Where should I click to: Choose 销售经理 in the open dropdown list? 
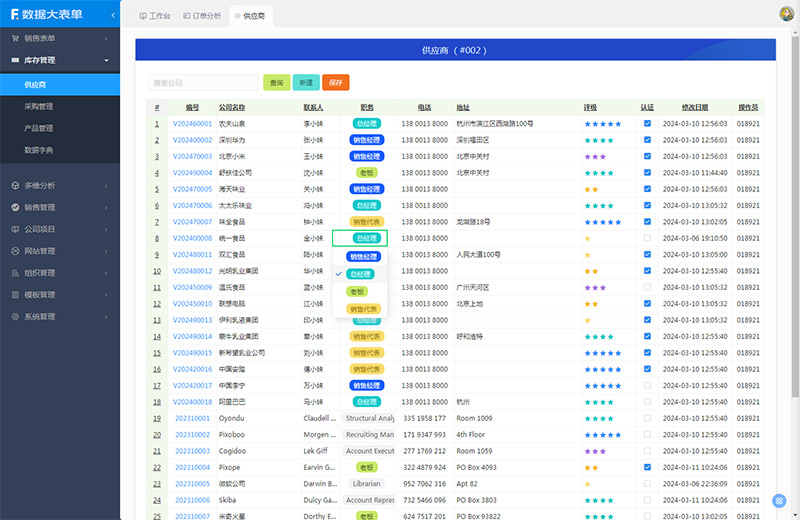(x=363, y=257)
